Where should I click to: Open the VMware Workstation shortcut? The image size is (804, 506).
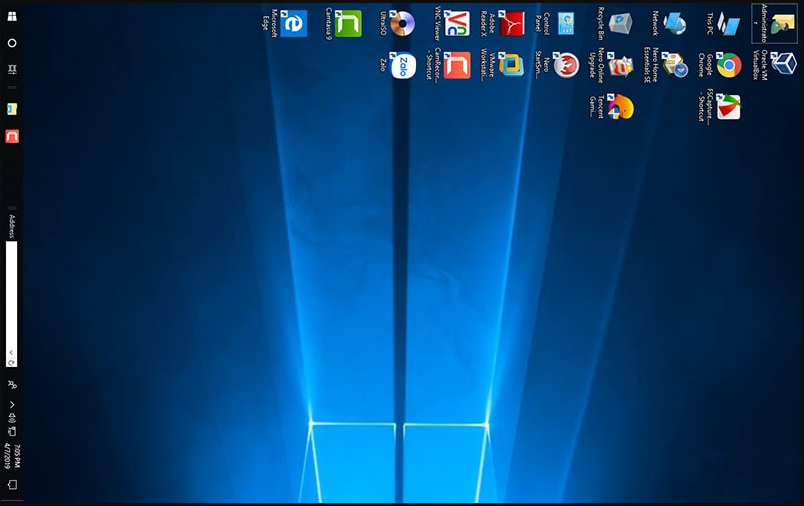tap(511, 66)
